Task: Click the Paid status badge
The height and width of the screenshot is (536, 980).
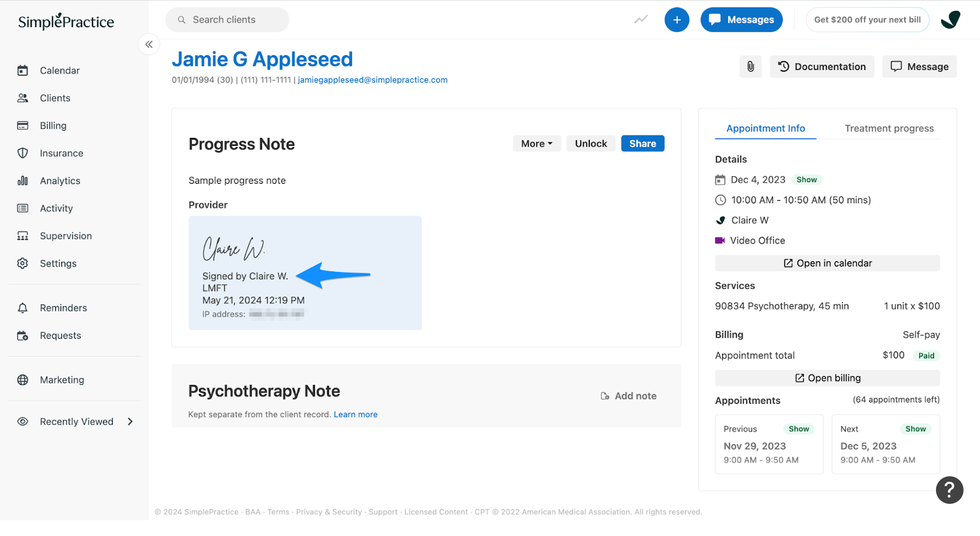Action: coord(926,355)
